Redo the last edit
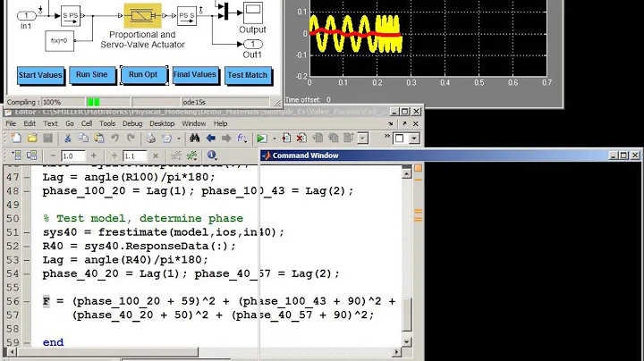Screen dimensions: 644x361 pos(131,139)
